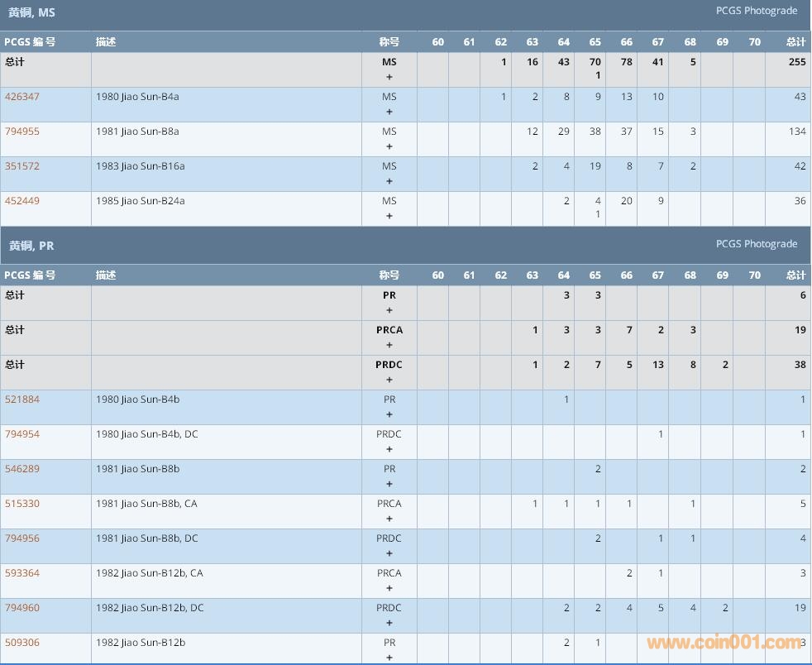Viewport: 812px width, 665px height.
Task: Expand the plus under the PRCA total row
Action: pos(389,345)
